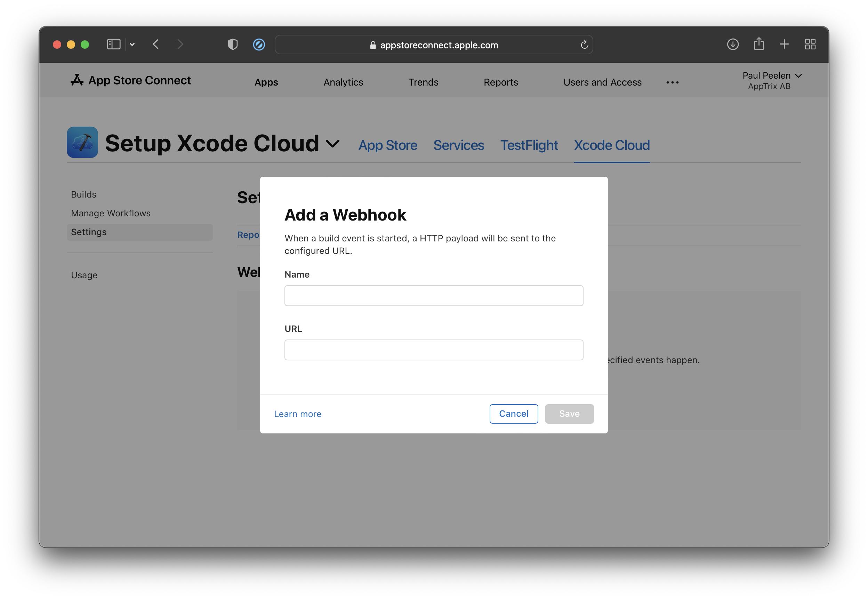The image size is (868, 599).
Task: Go back with the left arrow
Action: pos(156,44)
